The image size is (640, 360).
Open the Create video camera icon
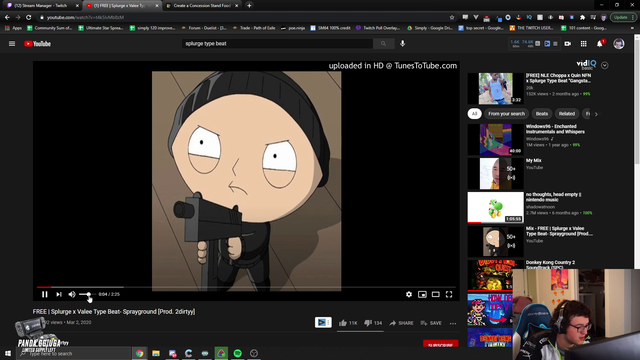tap(567, 44)
